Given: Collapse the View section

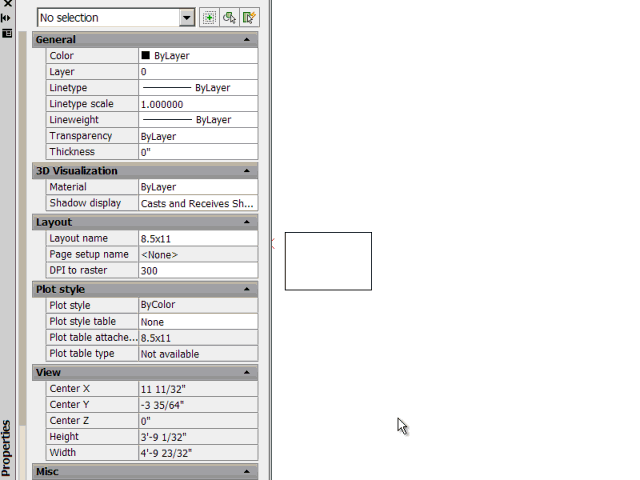Looking at the screenshot, I should click(x=247, y=372).
